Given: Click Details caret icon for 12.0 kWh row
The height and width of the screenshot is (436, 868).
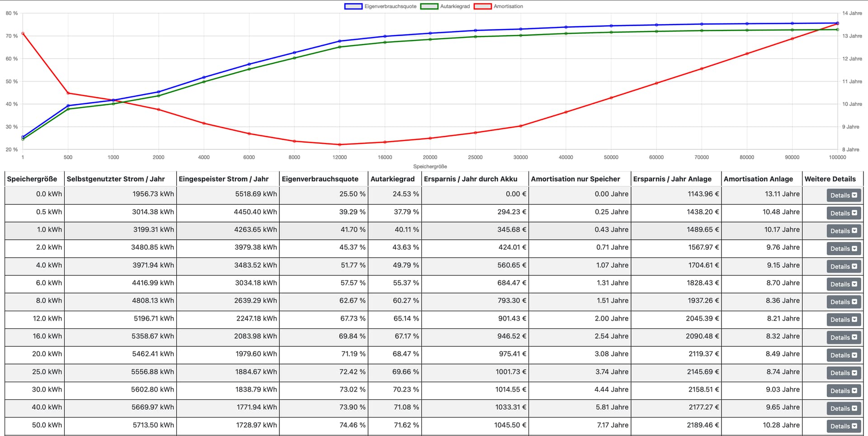Looking at the screenshot, I should (x=854, y=320).
